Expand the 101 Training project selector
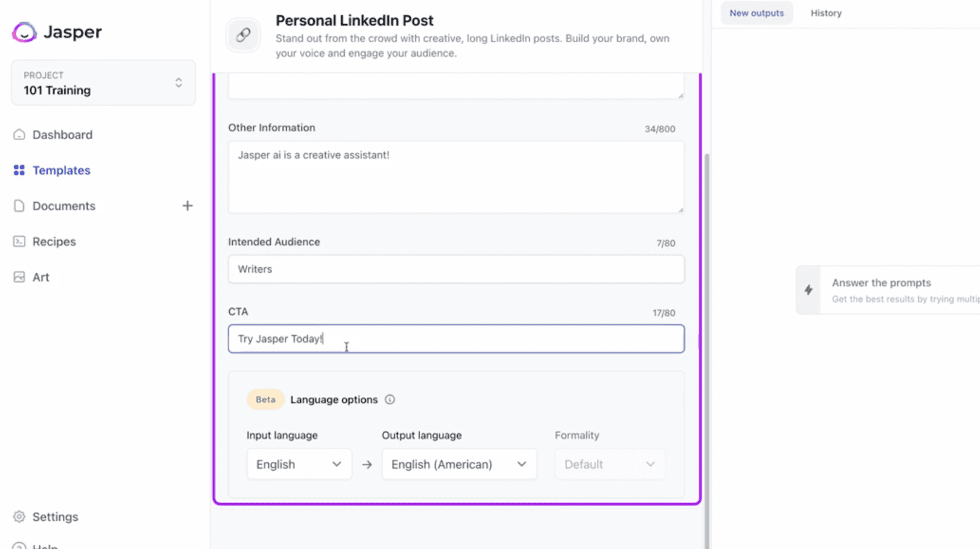Screen dimensions: 980x549 104,83
